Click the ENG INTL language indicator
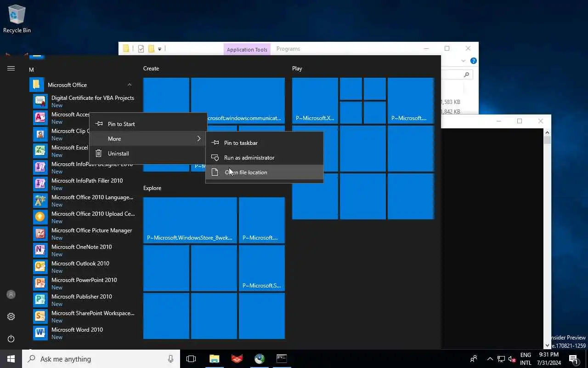Screen dimensions: 588x368 coord(526,359)
